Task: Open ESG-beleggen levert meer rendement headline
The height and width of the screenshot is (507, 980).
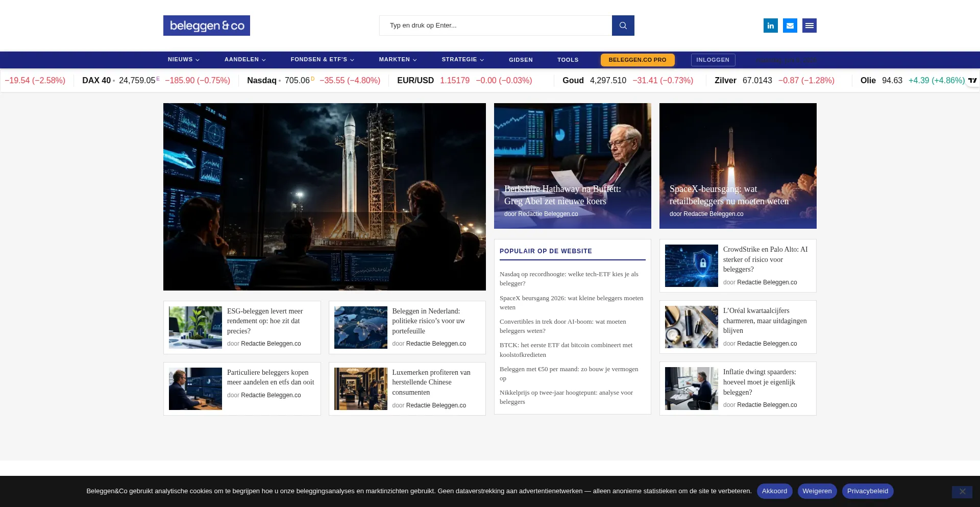Action: point(265,321)
